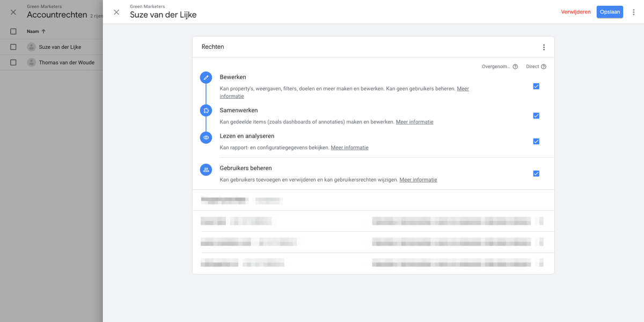Uncheck the Samenwerken permission checkbox
The image size is (644, 322).
(536, 116)
